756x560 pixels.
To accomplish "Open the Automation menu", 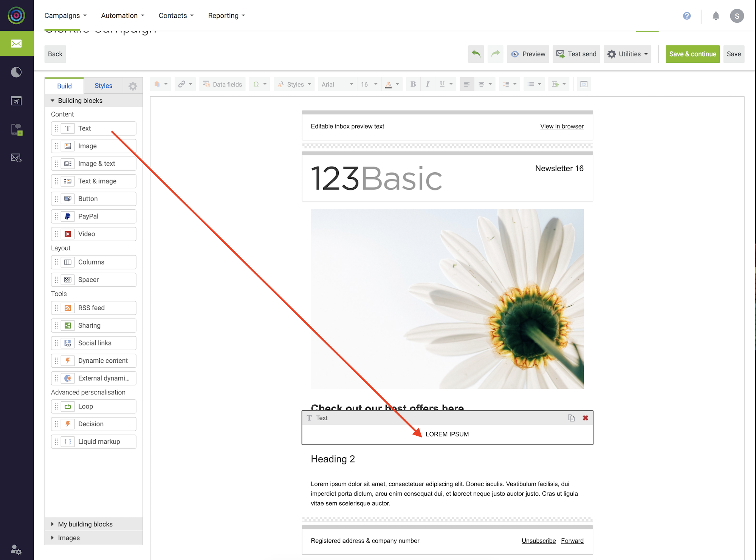I will (122, 15).
